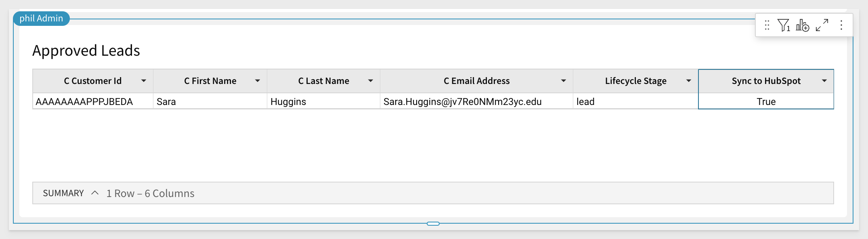Grab the bottom resize handle of the element
Viewport: 868px width, 239px height.
(433, 223)
